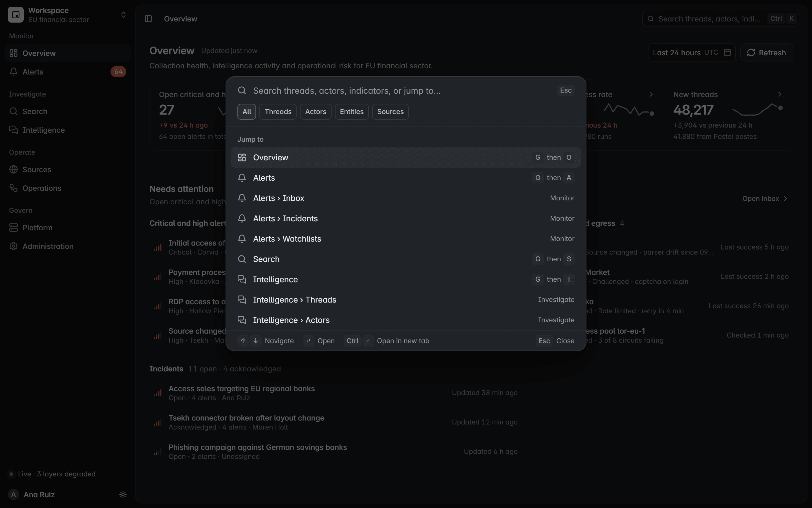Click the Esc badge in search field
Image resolution: width=812 pixels, height=508 pixels.
(566, 90)
